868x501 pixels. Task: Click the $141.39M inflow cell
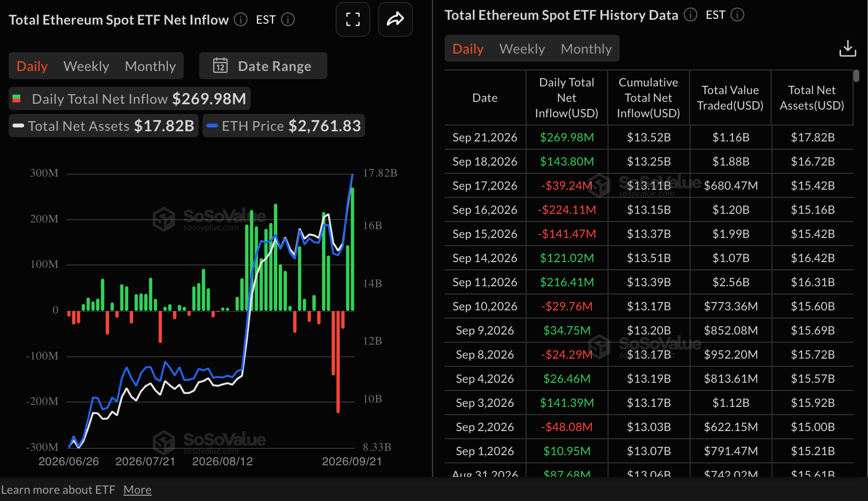(567, 403)
